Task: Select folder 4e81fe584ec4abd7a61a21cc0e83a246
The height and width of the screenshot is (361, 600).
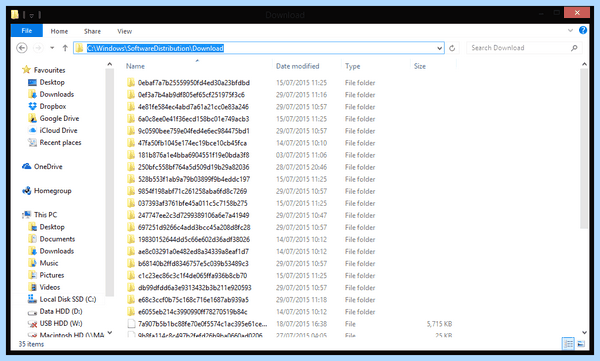Action: [193, 107]
